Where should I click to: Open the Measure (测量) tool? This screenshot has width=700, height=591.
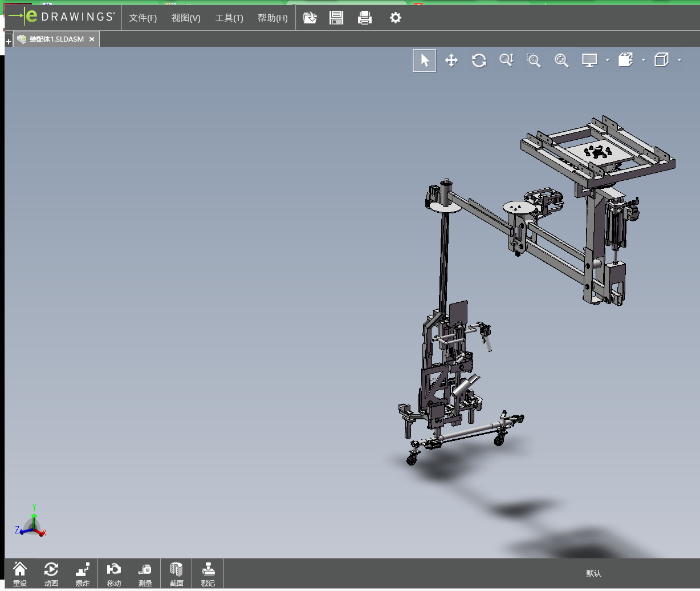(x=145, y=573)
